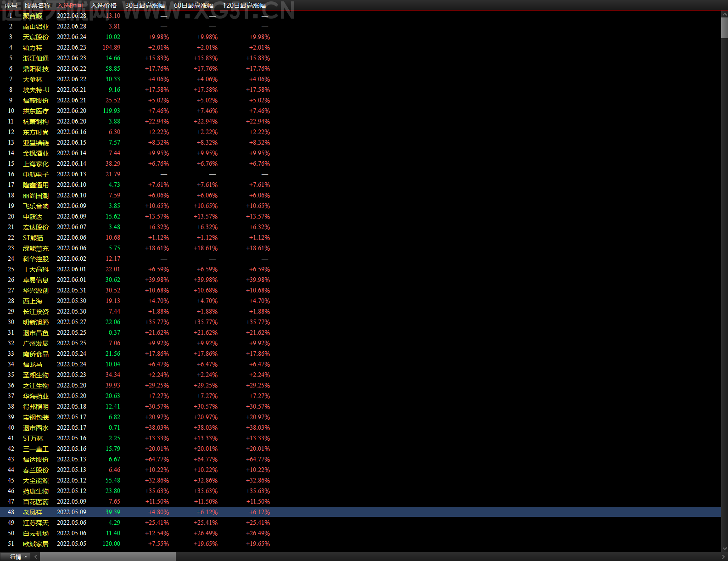
Task: Click the vertical scrollbar down arrow
Action: pyautogui.click(x=724, y=549)
